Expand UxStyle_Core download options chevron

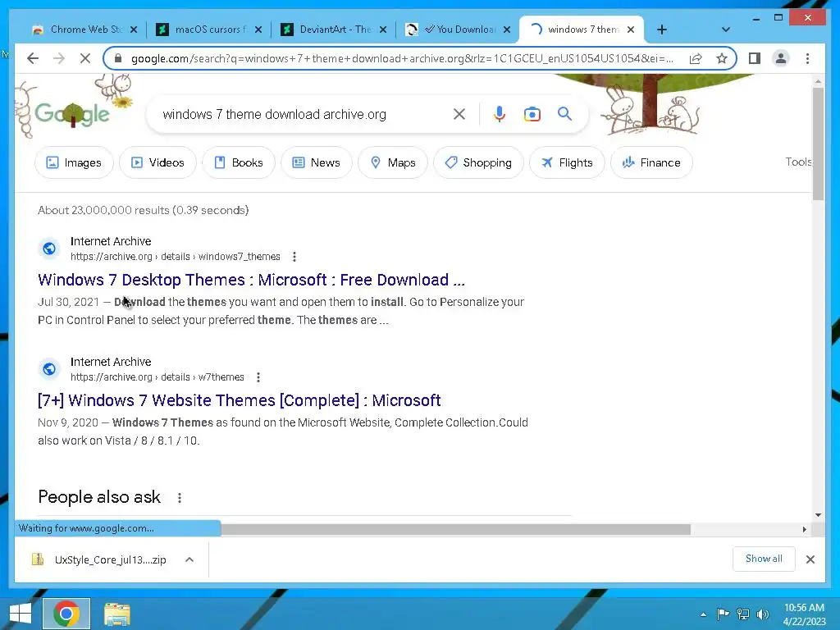[189, 559]
